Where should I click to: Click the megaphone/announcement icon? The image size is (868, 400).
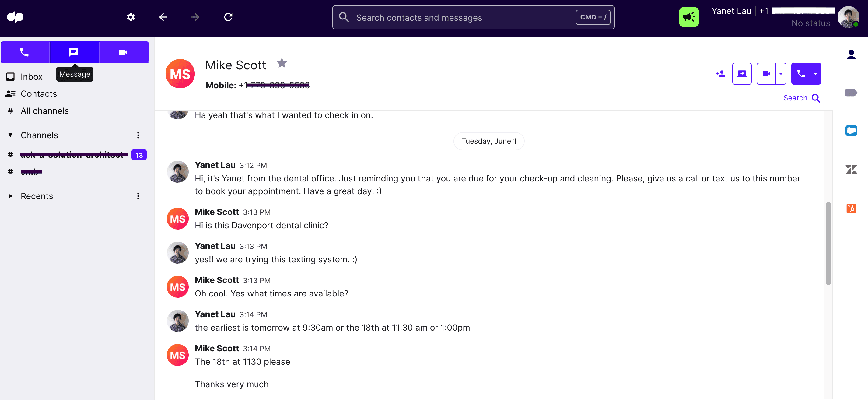pyautogui.click(x=688, y=17)
